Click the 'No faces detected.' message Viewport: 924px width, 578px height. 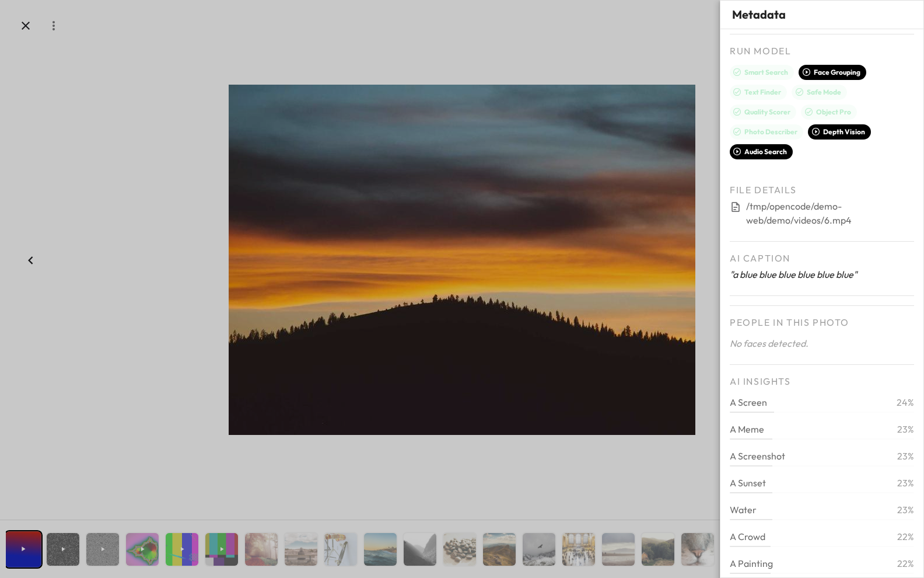769,344
